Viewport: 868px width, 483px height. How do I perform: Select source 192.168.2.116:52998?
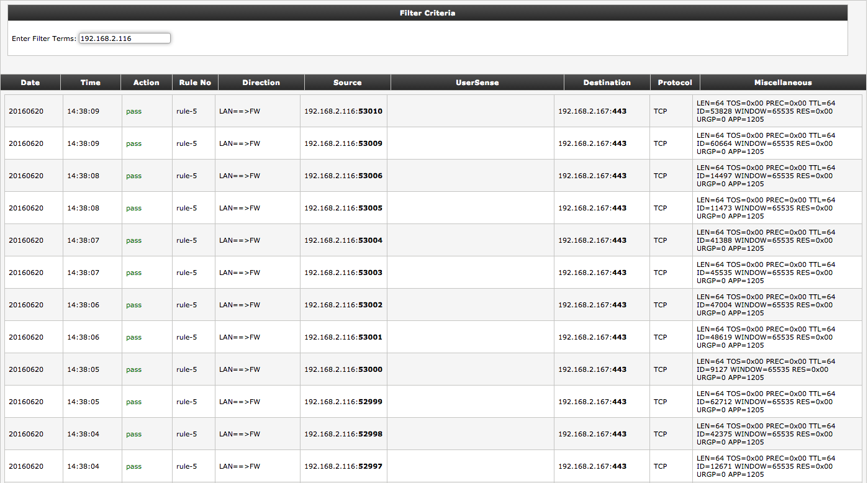tap(343, 434)
